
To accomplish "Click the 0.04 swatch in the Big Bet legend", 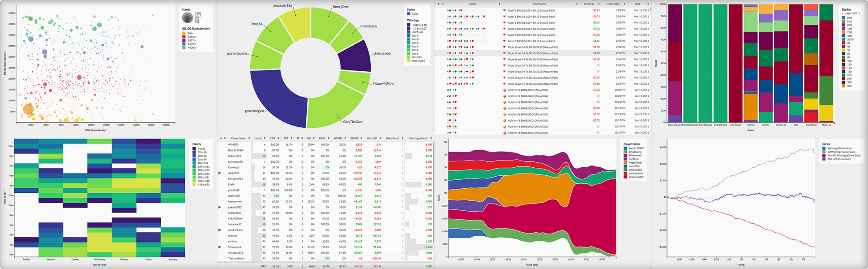I will (844, 18).
